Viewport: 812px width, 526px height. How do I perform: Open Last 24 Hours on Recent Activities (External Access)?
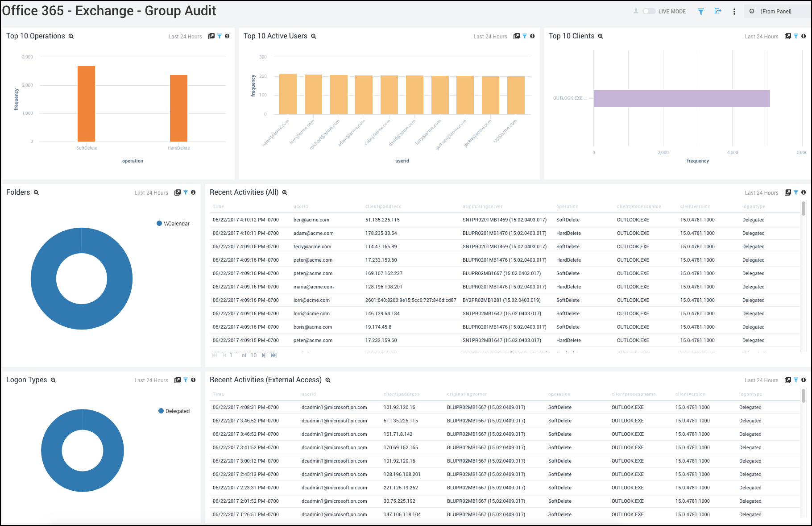point(761,380)
